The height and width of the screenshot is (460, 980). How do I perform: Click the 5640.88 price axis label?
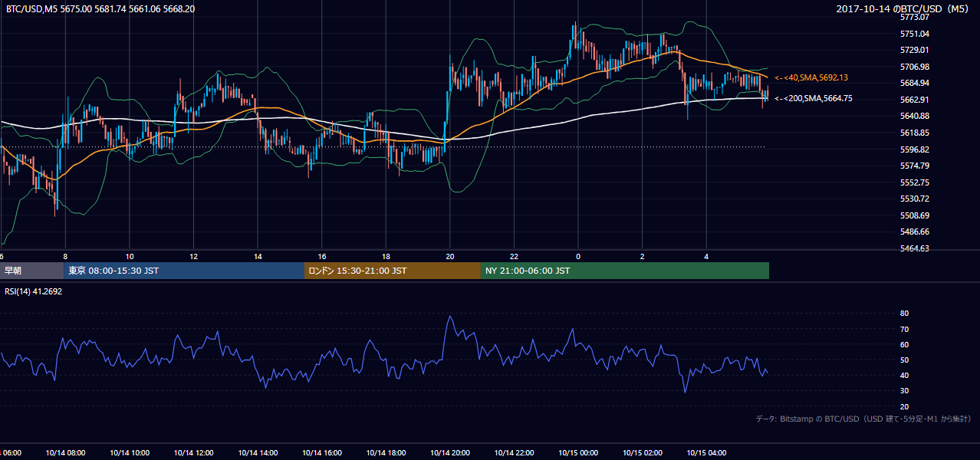click(915, 116)
